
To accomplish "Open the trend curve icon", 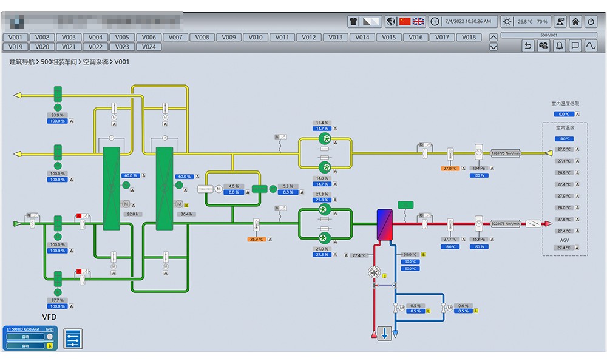I will click(591, 46).
